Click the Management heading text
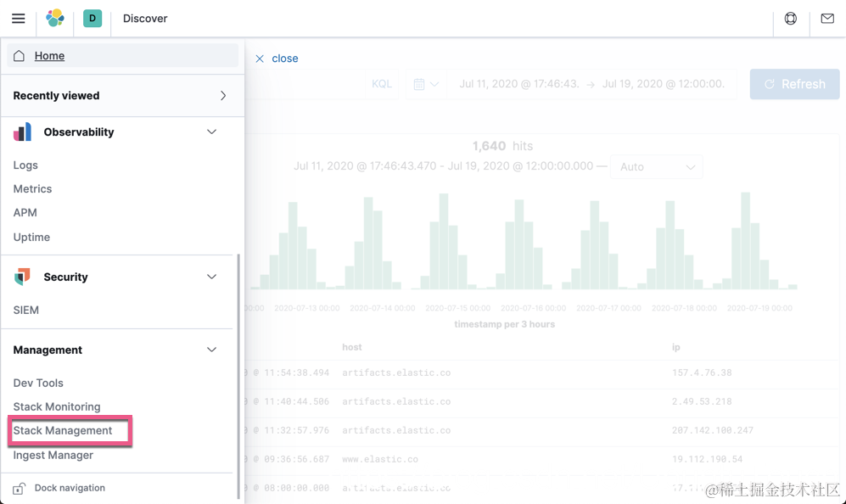The height and width of the screenshot is (504, 846). tap(48, 350)
